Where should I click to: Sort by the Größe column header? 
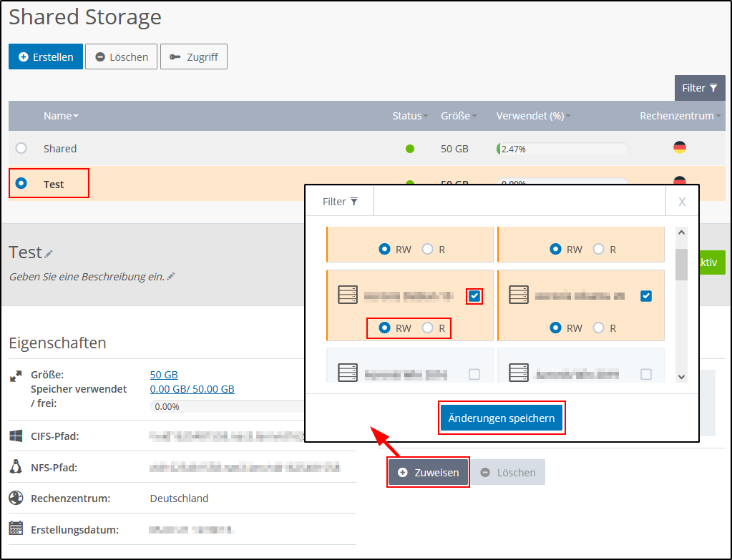pyautogui.click(x=459, y=116)
